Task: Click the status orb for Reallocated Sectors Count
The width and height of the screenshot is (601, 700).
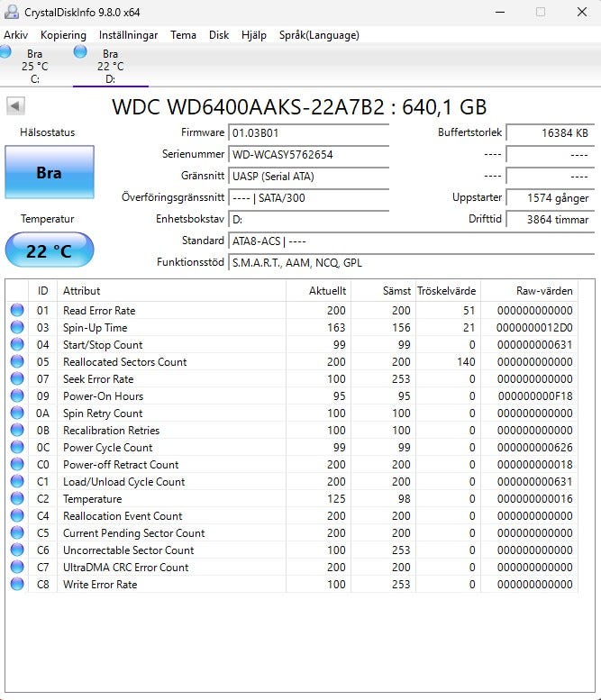Action: [x=17, y=362]
